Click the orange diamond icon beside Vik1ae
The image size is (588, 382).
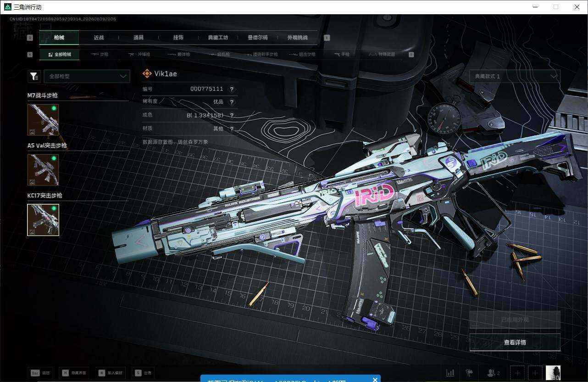147,73
